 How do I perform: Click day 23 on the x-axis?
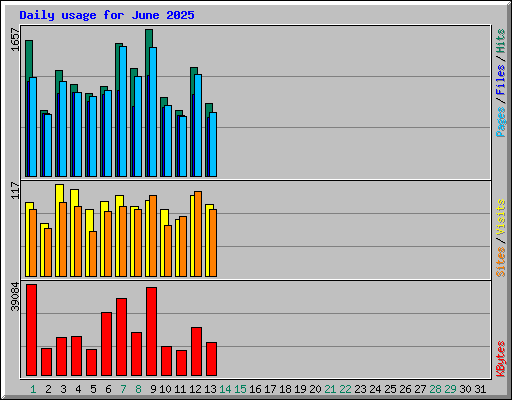pos(360,389)
